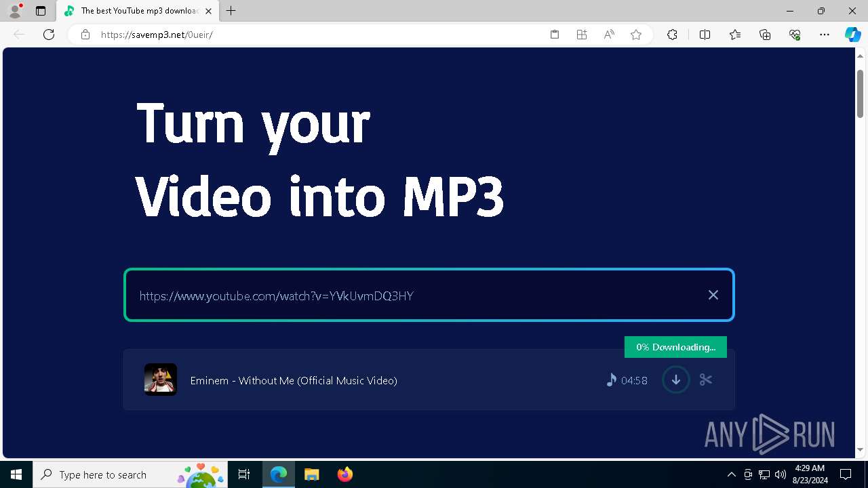
Task: Open the notification center
Action: (846, 474)
